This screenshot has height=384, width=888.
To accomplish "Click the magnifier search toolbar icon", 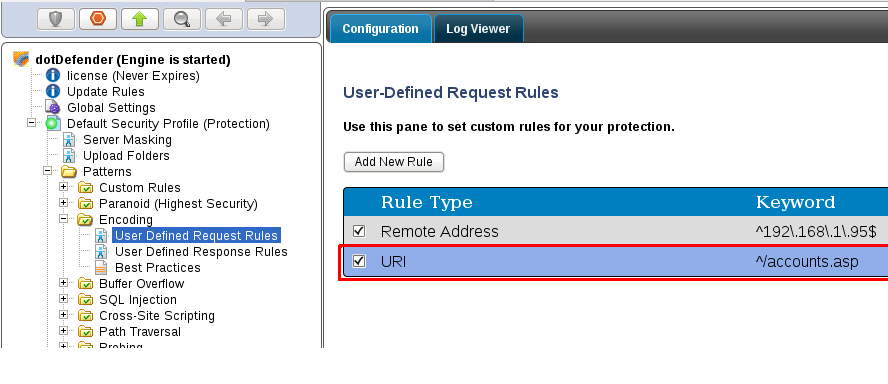I will pos(182,19).
